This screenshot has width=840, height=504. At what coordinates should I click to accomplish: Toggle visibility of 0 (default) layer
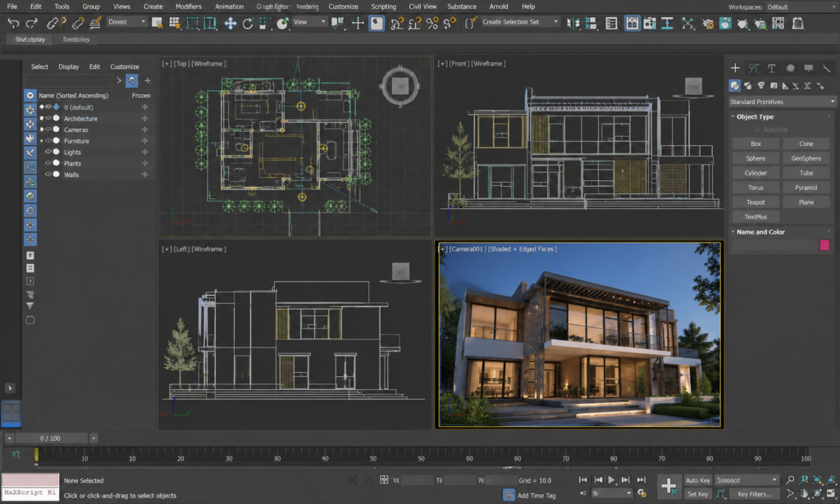pyautogui.click(x=48, y=107)
